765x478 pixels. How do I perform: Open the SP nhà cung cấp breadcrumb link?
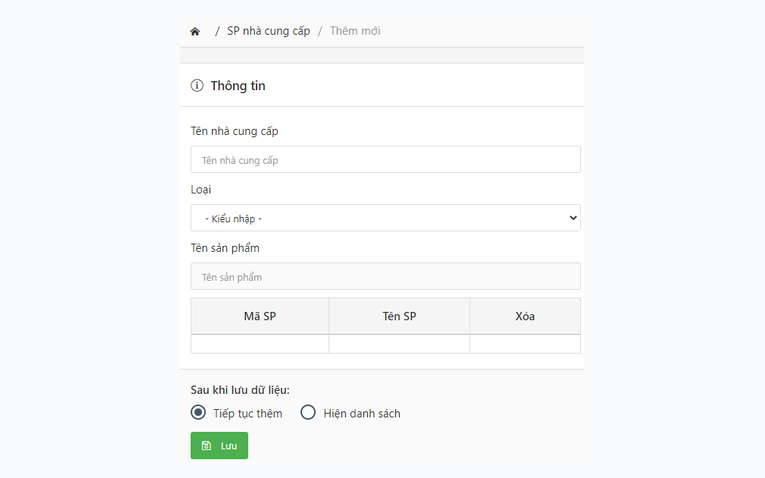pos(268,31)
